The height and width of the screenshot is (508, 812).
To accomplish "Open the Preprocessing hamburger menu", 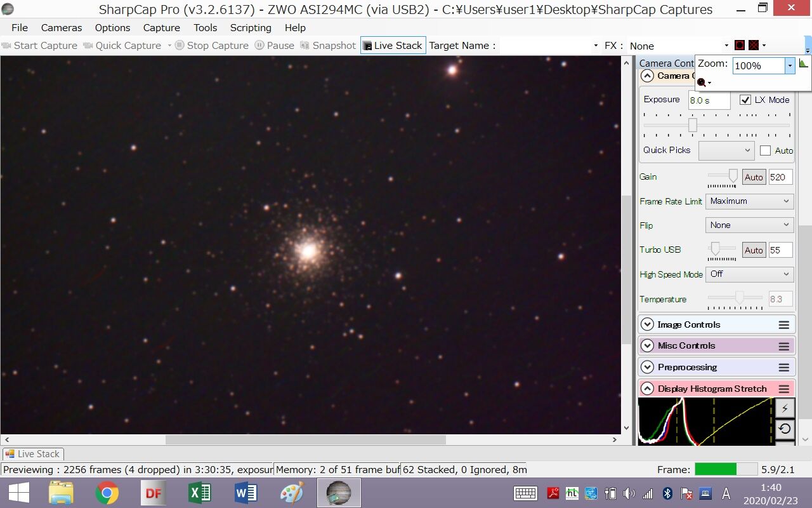I will (x=784, y=368).
